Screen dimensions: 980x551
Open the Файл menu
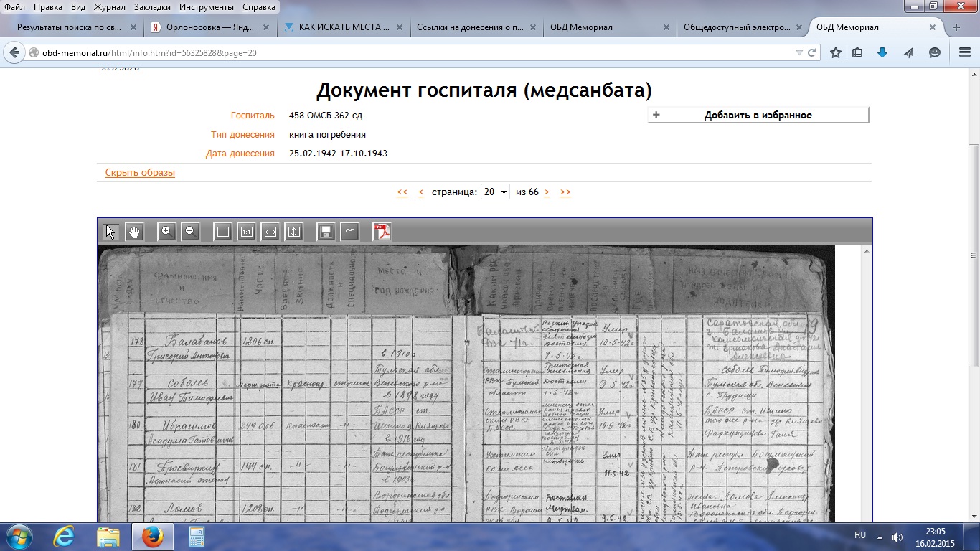[x=14, y=7]
